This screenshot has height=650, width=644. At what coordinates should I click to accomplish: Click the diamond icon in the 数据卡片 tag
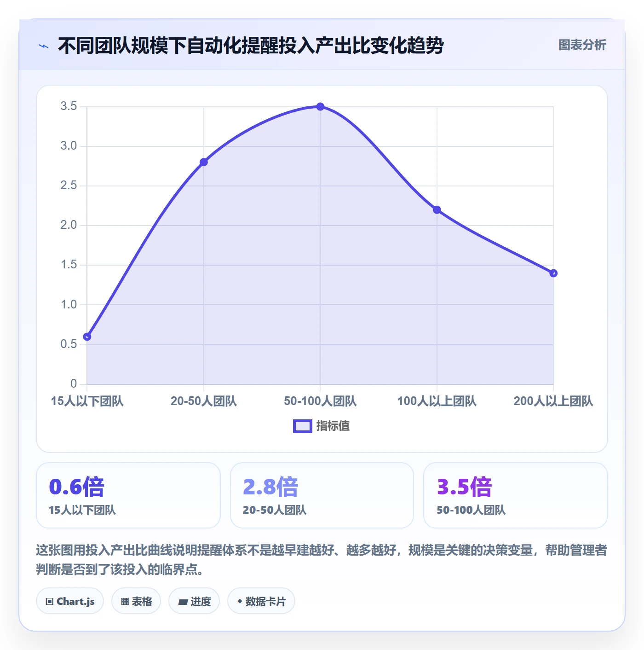coord(240,601)
